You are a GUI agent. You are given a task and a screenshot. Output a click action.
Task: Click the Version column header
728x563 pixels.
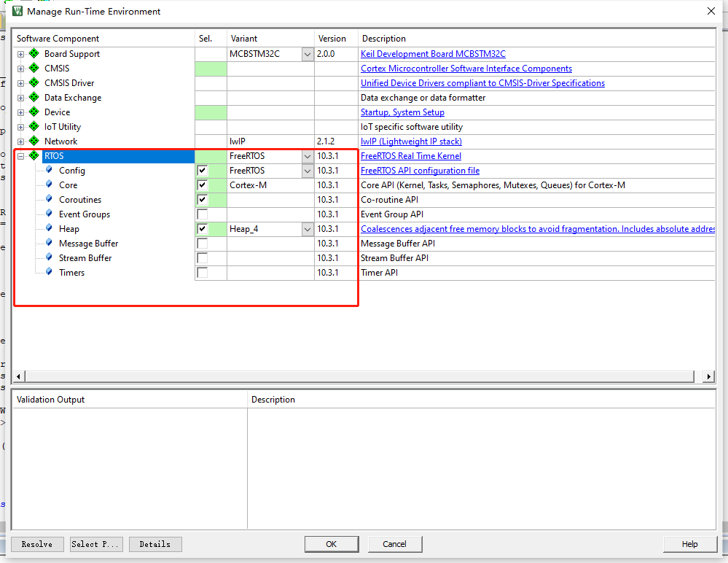(336, 39)
